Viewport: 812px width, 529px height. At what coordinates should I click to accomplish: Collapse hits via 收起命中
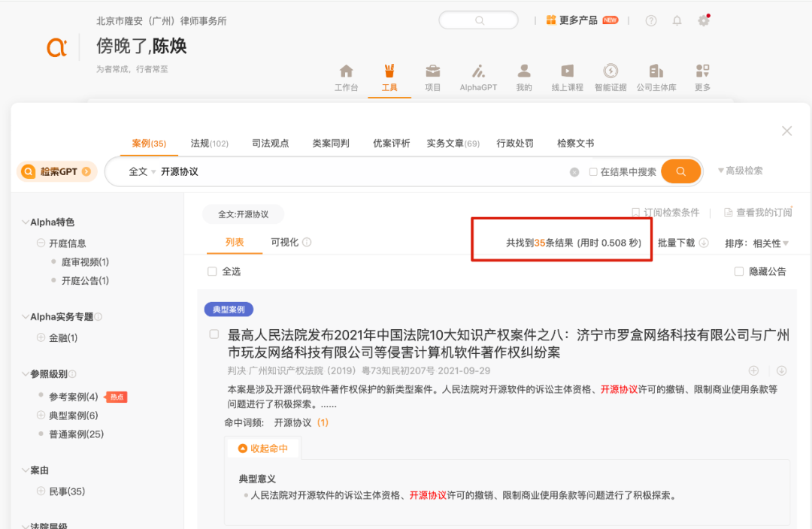[x=262, y=449]
